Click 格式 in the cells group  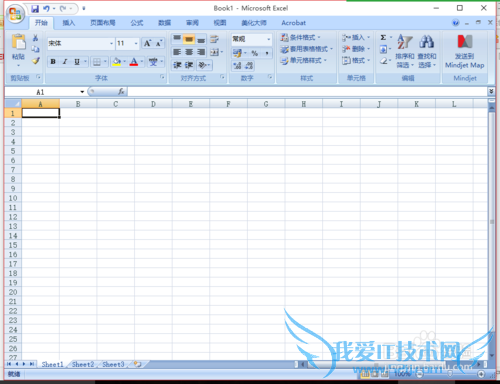click(x=356, y=60)
